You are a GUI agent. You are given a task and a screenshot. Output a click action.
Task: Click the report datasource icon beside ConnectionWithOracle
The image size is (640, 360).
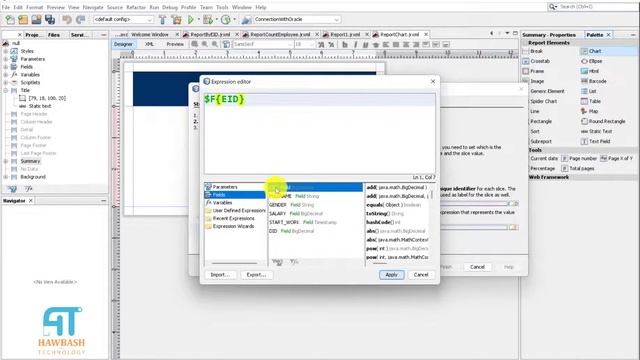coord(246,20)
